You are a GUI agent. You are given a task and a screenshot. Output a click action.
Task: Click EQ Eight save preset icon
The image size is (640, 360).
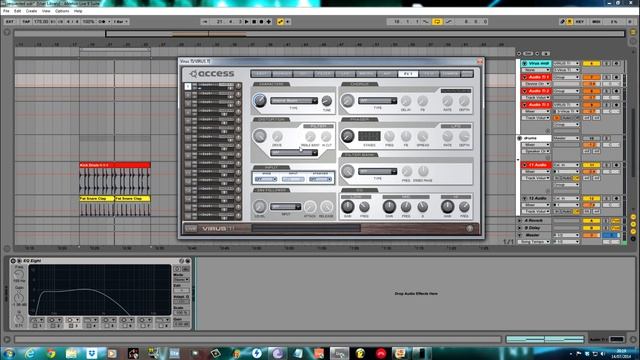(x=188, y=260)
